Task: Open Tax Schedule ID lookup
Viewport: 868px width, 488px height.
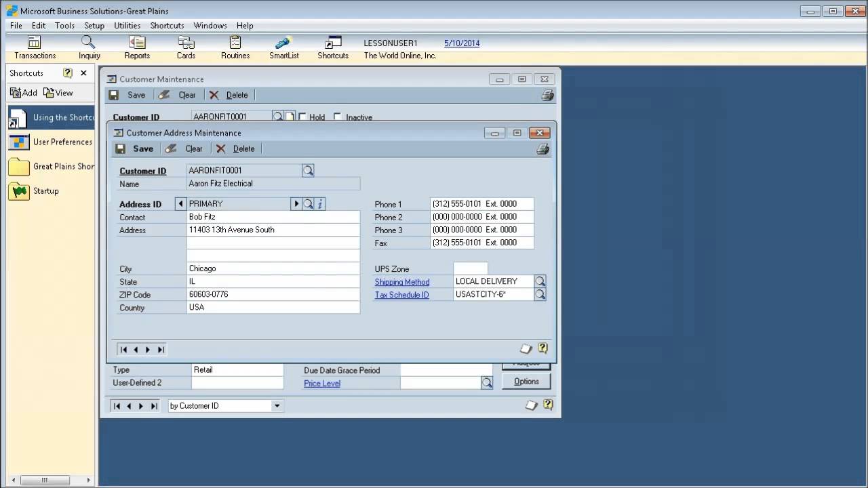Action: [x=540, y=294]
